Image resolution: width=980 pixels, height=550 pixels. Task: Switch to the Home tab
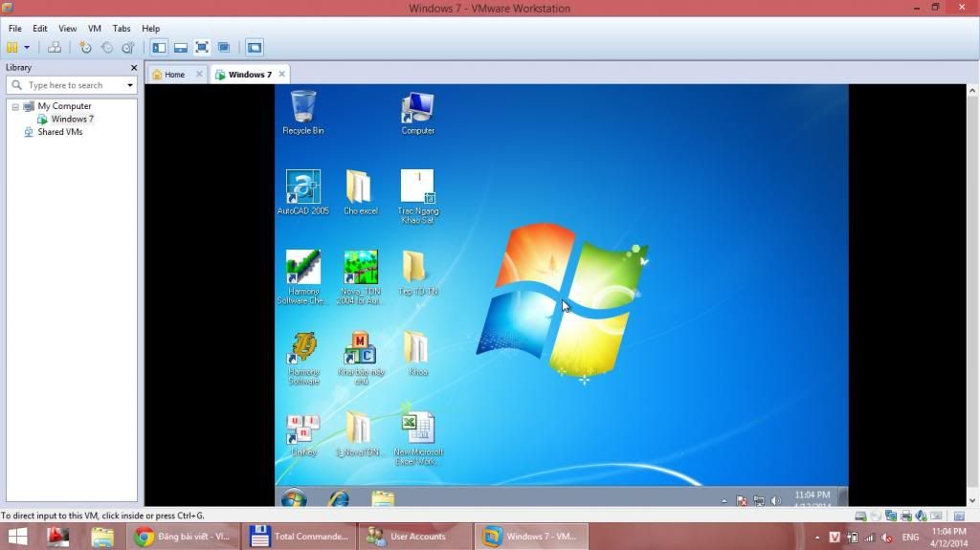173,74
